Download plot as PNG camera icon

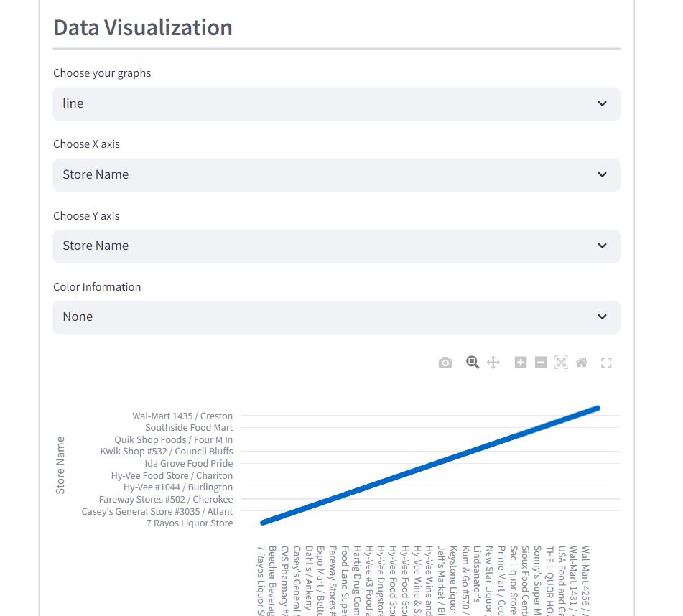pos(445,363)
